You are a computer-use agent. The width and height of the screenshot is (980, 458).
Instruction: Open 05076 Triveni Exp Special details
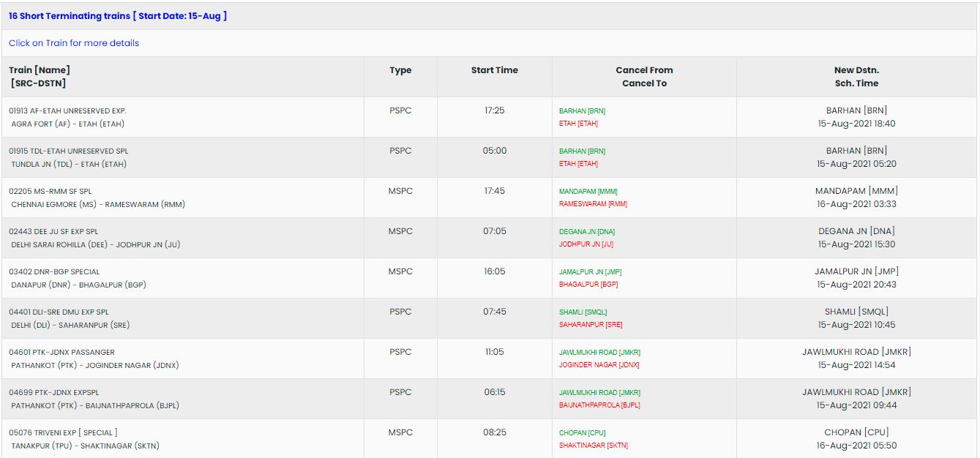(x=63, y=433)
